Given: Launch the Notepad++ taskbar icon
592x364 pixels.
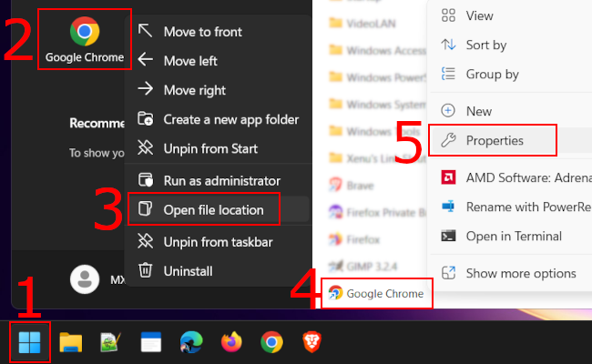Looking at the screenshot, I should click(110, 342).
